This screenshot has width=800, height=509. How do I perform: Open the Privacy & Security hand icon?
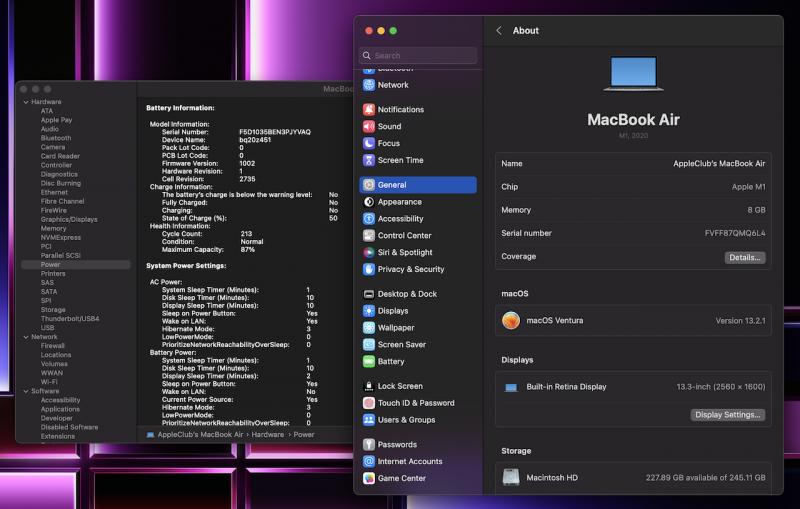click(369, 269)
